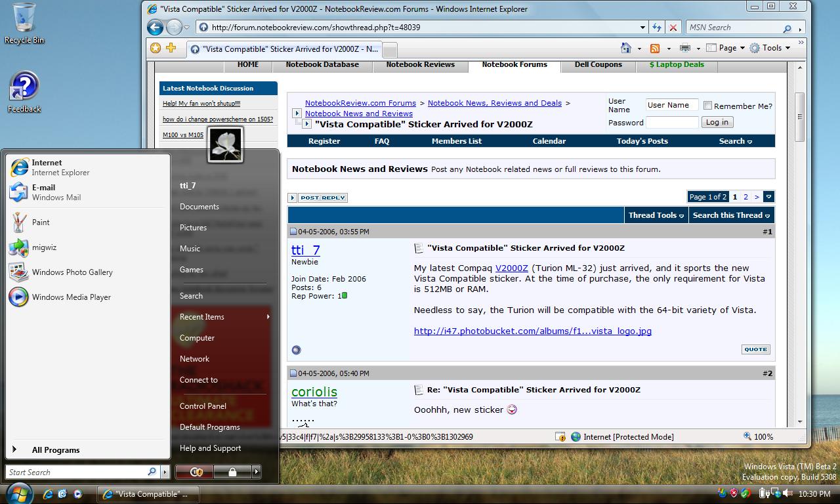Screen dimensions: 840x504
Task: Open Documents from Start menu
Action: click(x=199, y=207)
